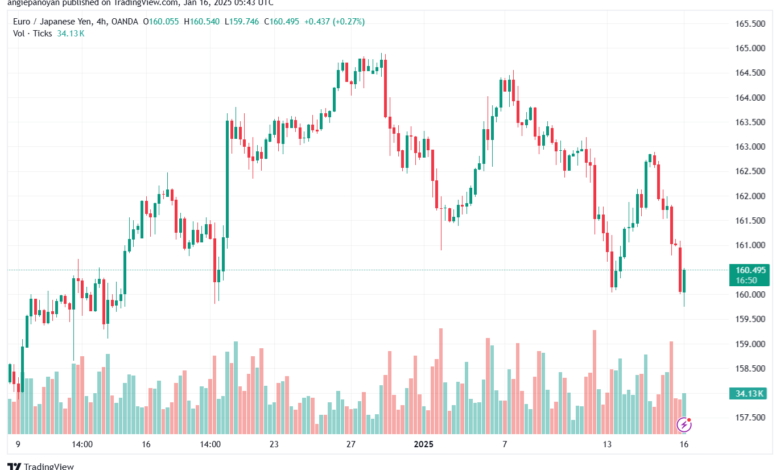
Task: Click the 23 date label on time axis
Action: point(274,444)
